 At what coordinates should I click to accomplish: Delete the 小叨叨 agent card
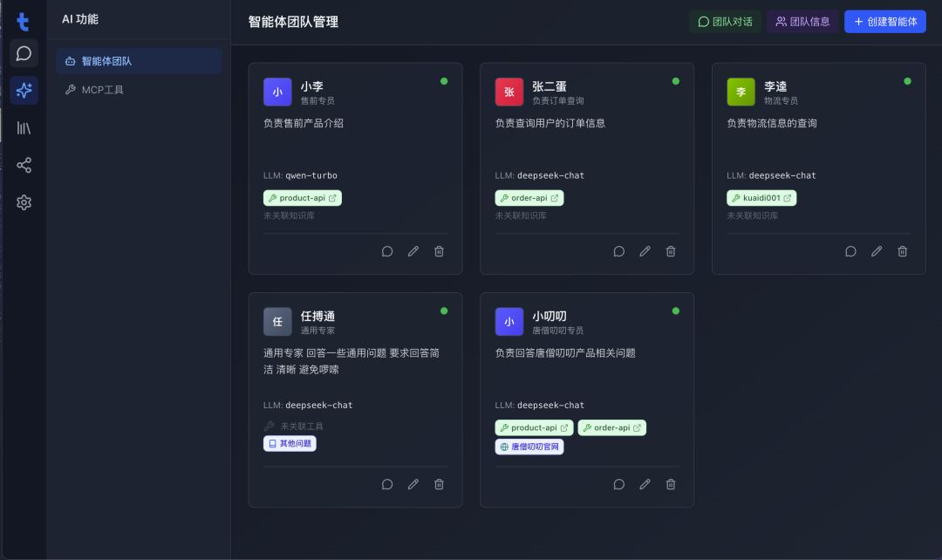point(671,484)
